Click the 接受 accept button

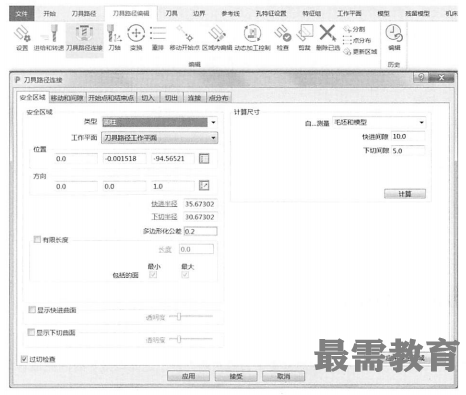(x=236, y=376)
